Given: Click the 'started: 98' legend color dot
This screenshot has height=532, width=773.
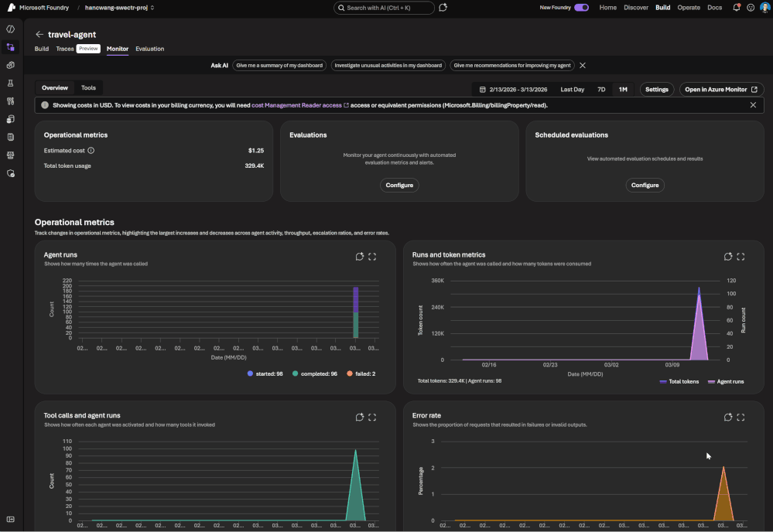Looking at the screenshot, I should [250, 373].
